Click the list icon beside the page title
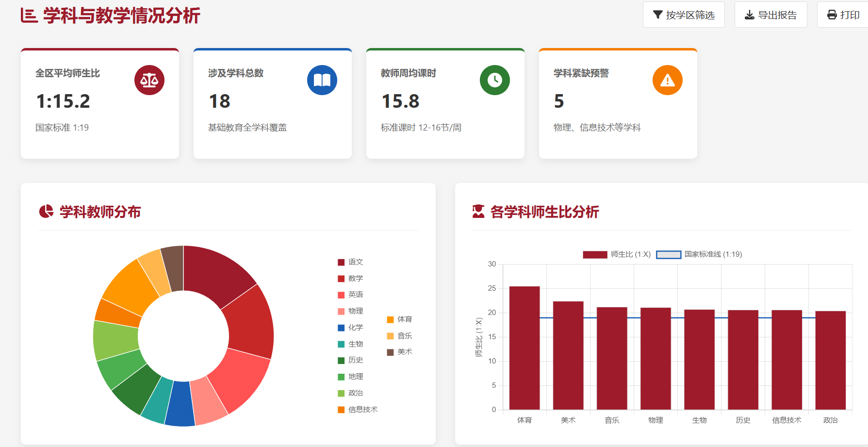Screen dimensions: 868x447 pyautogui.click(x=29, y=16)
